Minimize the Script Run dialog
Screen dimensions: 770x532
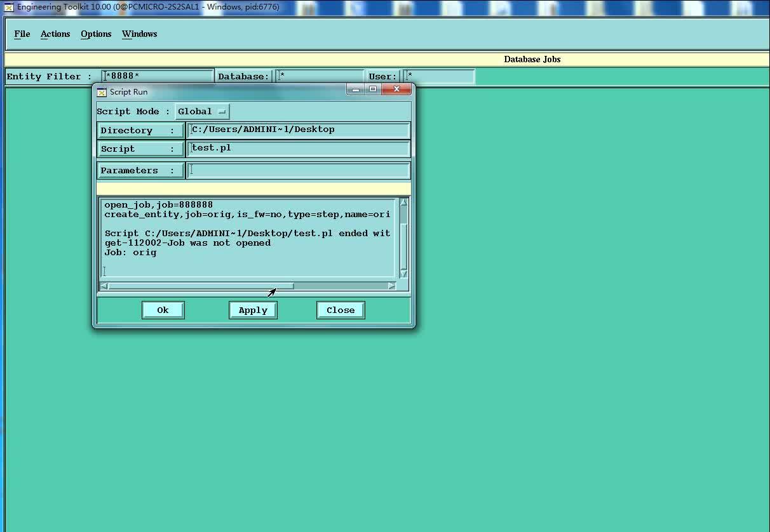coord(356,90)
